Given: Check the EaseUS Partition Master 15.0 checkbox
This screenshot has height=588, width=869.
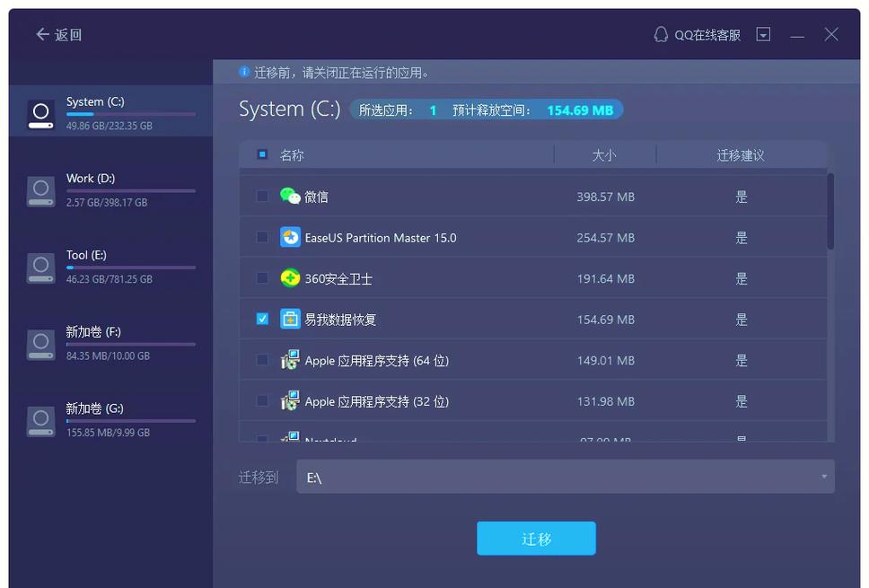Looking at the screenshot, I should [x=263, y=237].
